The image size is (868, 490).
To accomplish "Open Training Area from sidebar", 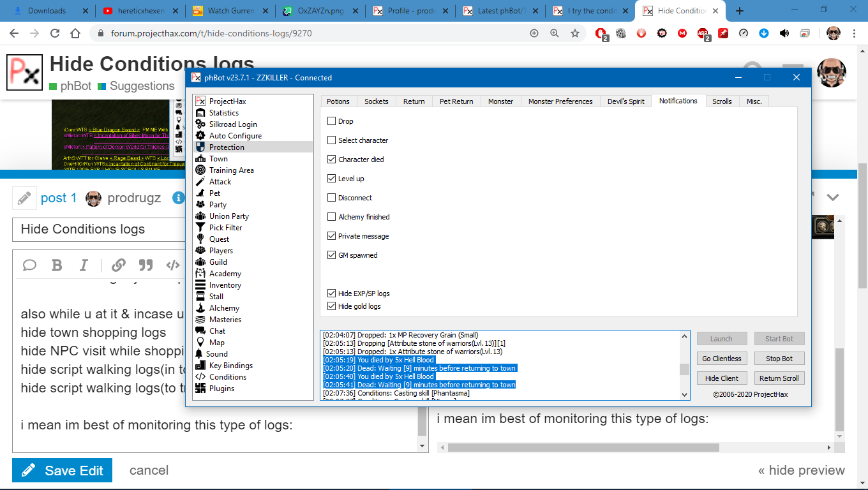I will pyautogui.click(x=200, y=170).
